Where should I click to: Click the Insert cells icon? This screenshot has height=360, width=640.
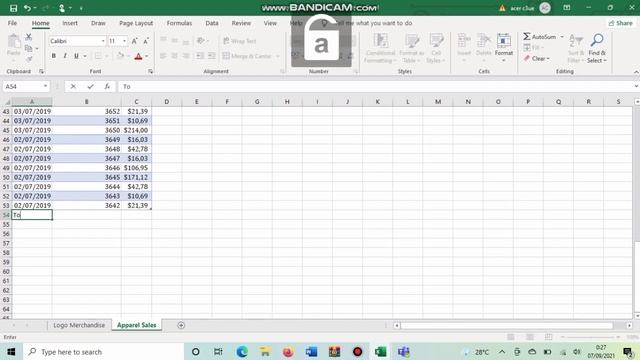click(464, 41)
